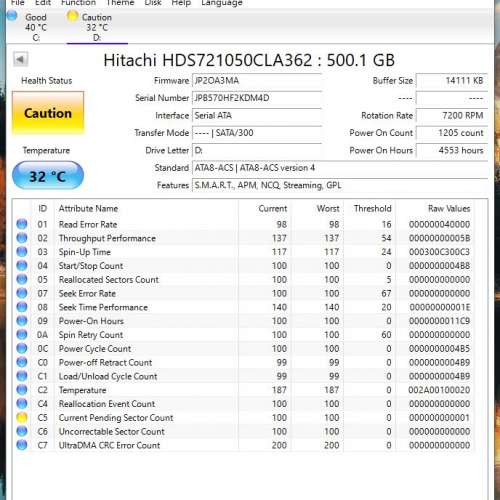
Task: Click the status icon for Uncorrectable Sector Count
Action: pyautogui.click(x=22, y=431)
